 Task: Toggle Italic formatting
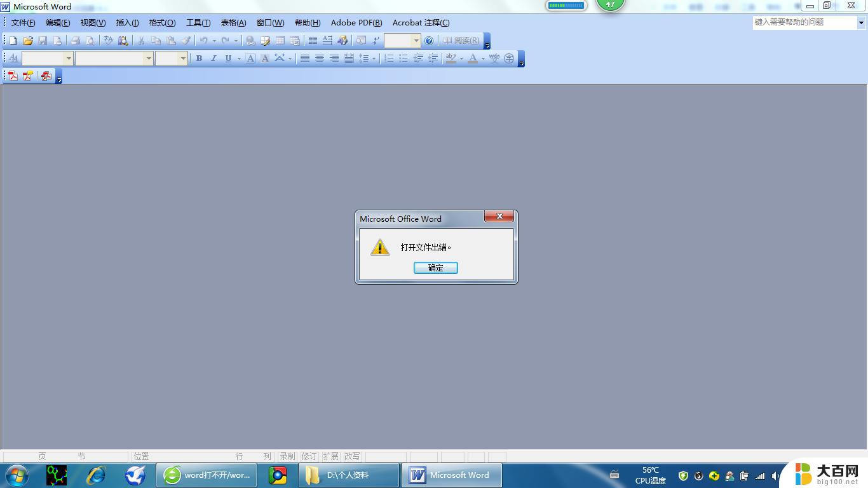click(214, 58)
